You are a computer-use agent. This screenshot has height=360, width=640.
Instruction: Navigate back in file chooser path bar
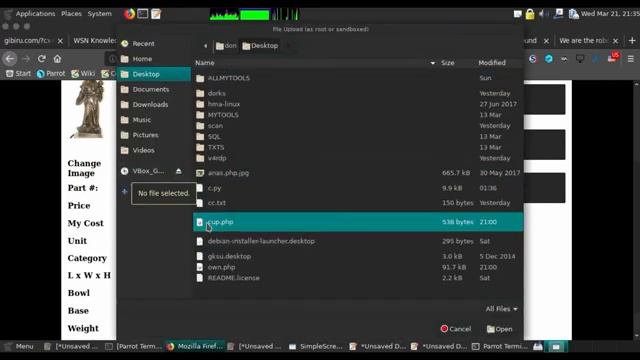coord(205,46)
